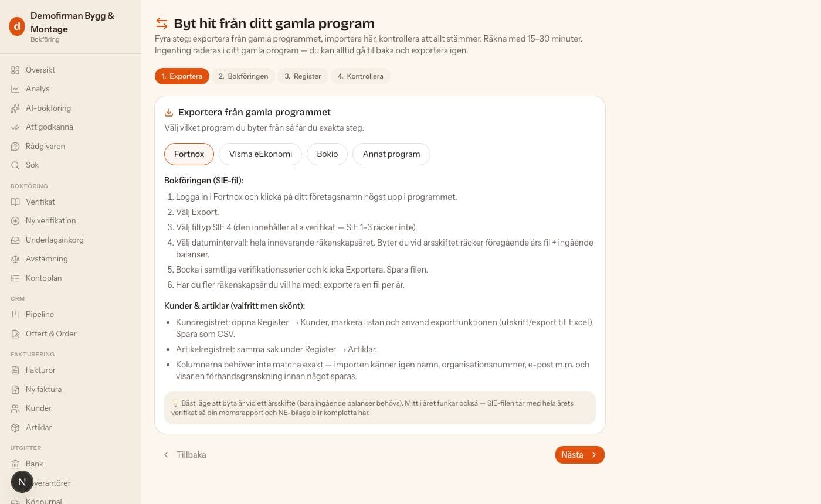The width and height of the screenshot is (821, 504).
Task: Open the Bank building icon
Action: 15,464
